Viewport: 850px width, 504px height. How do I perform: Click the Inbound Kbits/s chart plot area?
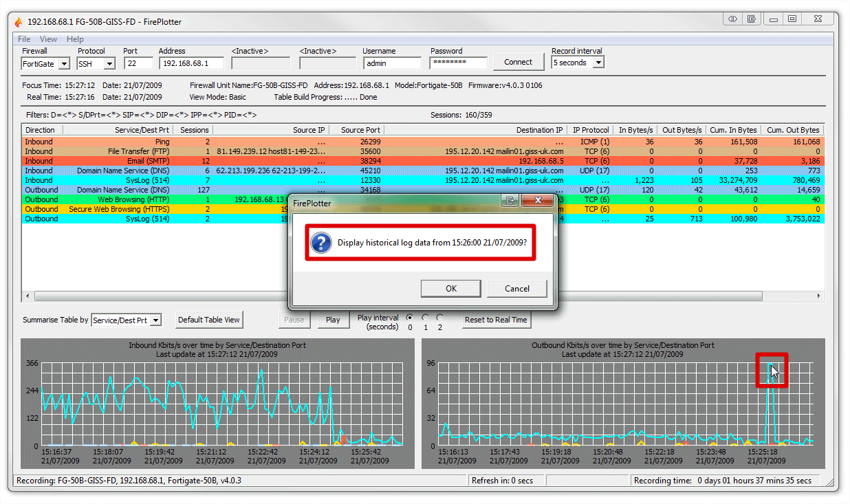[221, 404]
